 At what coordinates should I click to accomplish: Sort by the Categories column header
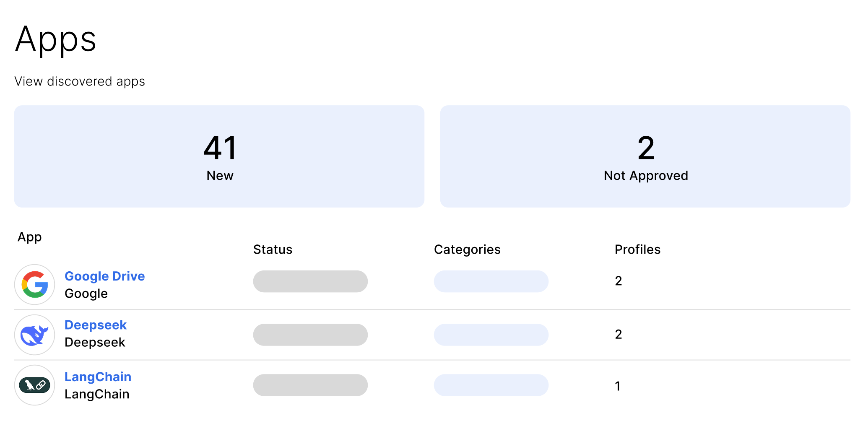[x=467, y=249]
